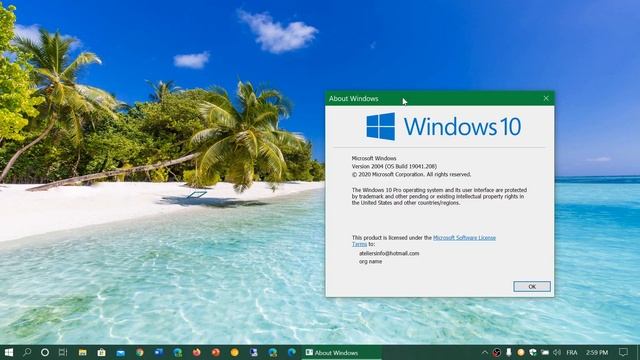The width and height of the screenshot is (640, 360).
Task: Launch Microsoft Store from the taskbar
Action: pyautogui.click(x=102, y=352)
